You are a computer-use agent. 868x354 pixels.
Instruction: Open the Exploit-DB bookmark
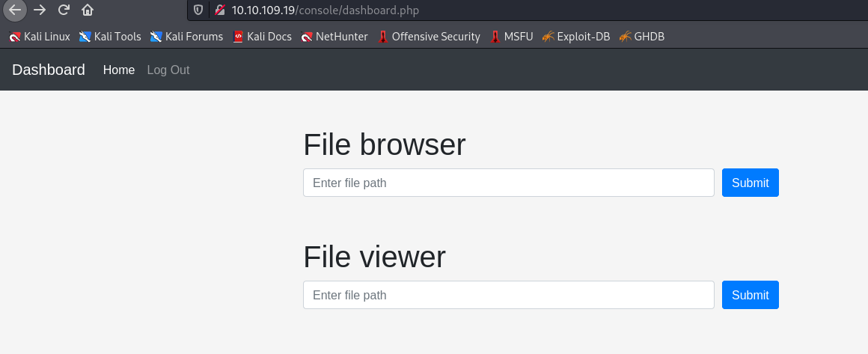pyautogui.click(x=576, y=36)
